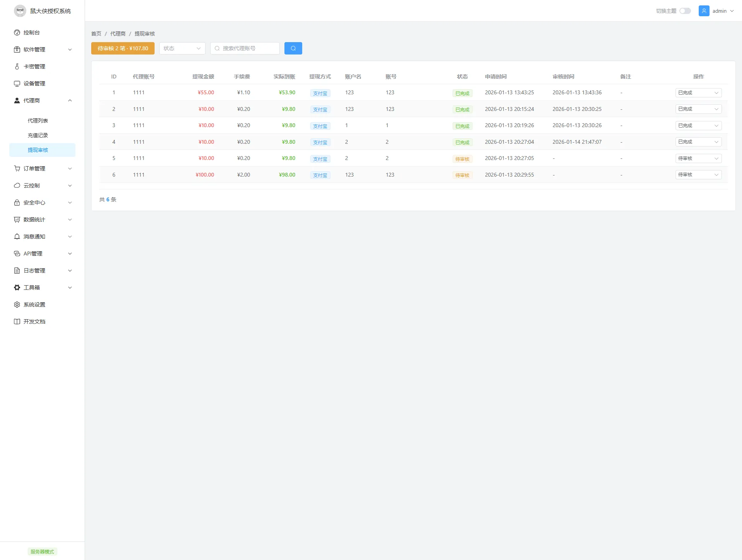Click the lock icon next to 安全中心
742x560 pixels.
coord(17,203)
